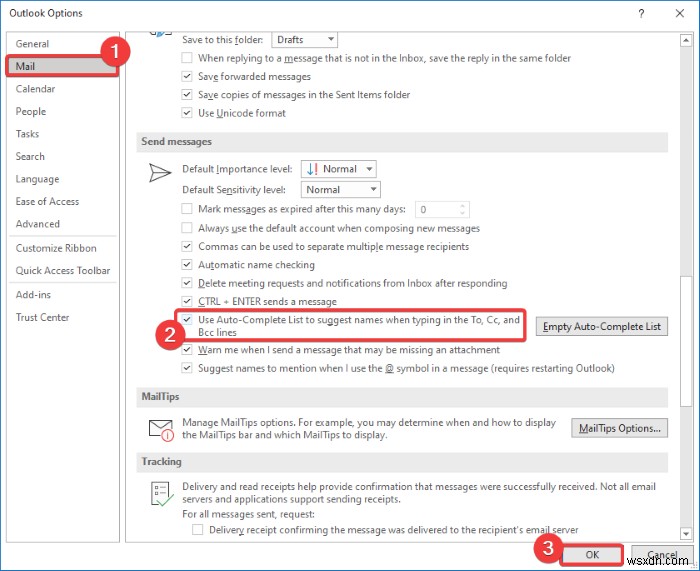Enable Always use the default account checkbox
Screen dimensions: 700x571
tap(187, 228)
